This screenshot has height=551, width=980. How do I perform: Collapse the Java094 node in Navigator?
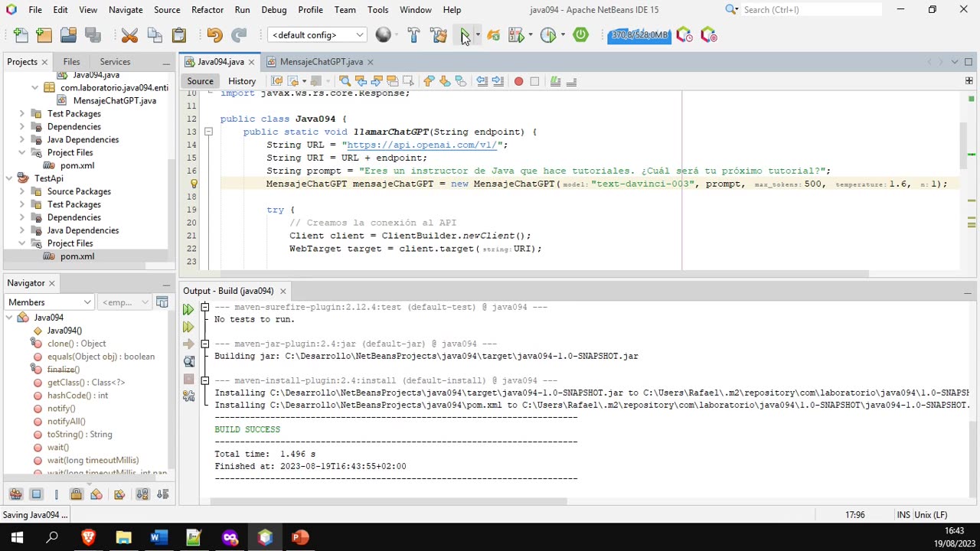click(8, 318)
